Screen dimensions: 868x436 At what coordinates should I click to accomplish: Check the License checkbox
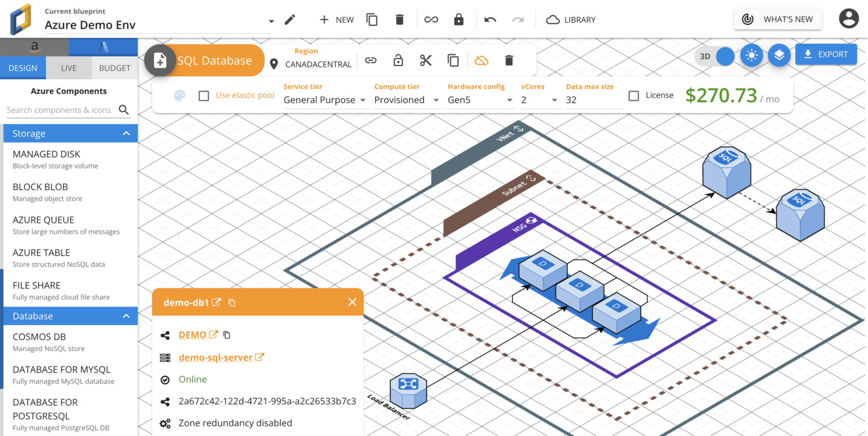pyautogui.click(x=633, y=95)
